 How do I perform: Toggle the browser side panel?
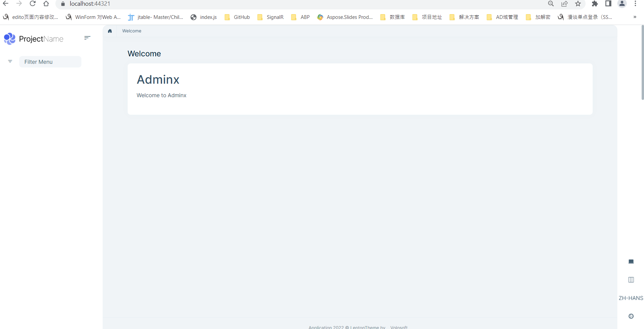tap(608, 4)
